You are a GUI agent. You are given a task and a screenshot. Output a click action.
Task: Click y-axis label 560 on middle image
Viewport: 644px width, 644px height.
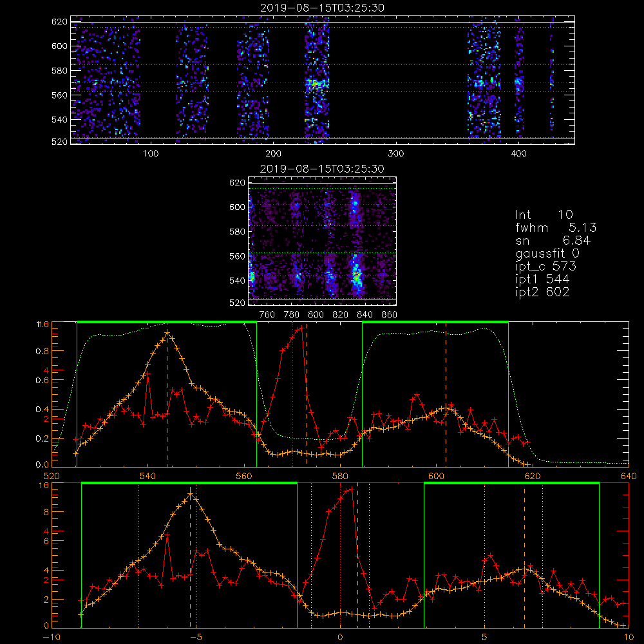click(238, 256)
